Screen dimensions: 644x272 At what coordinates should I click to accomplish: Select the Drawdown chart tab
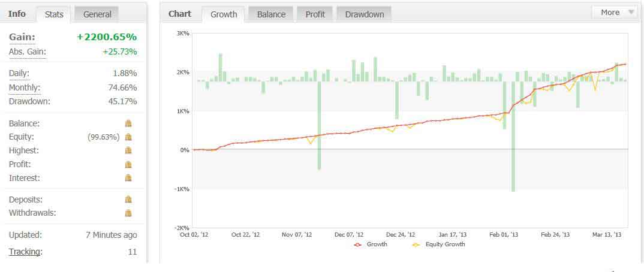[365, 14]
